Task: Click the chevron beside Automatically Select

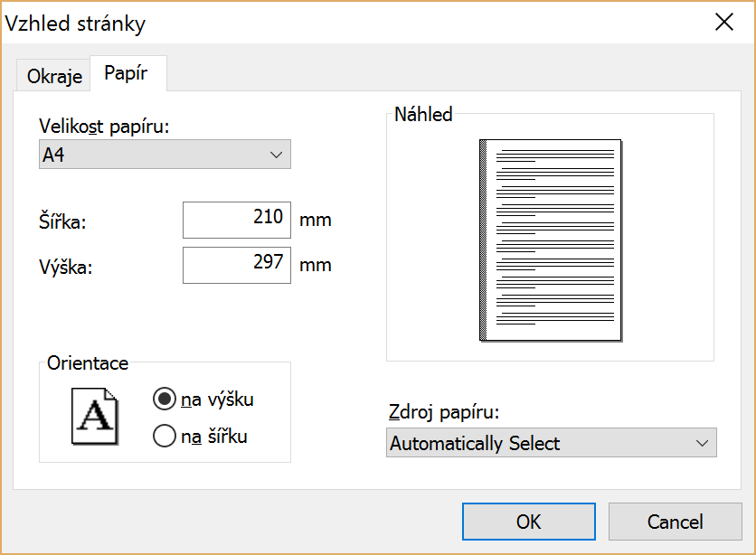Action: 702,443
